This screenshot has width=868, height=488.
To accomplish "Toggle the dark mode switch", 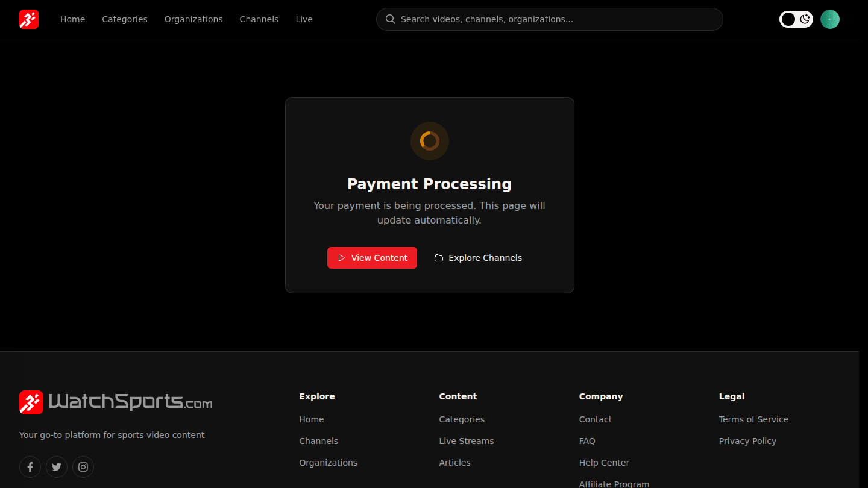I will tap(796, 19).
